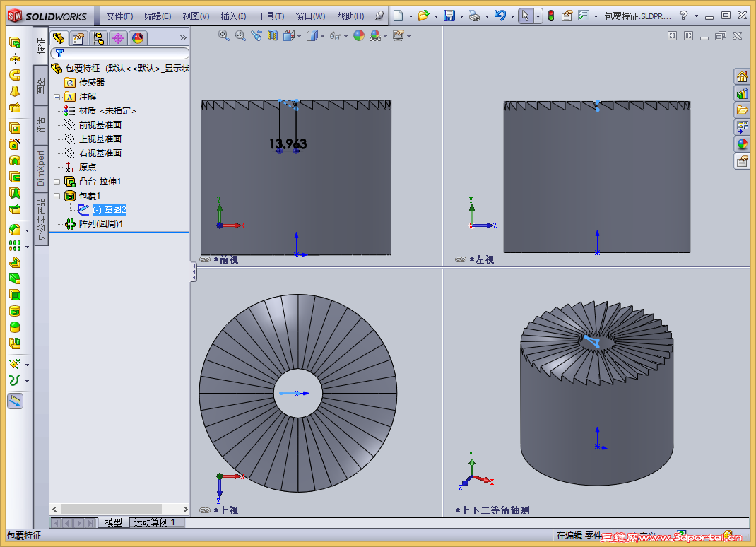This screenshot has width=756, height=547.
Task: Switch to the 模型 tab
Action: click(x=114, y=522)
